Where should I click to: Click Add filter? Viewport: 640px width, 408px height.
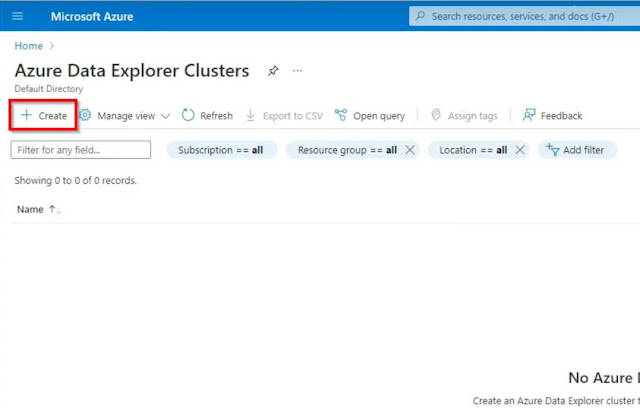click(x=576, y=150)
